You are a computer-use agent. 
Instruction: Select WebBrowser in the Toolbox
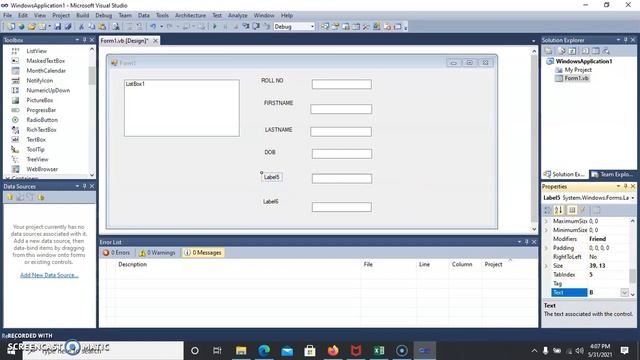tap(42, 169)
